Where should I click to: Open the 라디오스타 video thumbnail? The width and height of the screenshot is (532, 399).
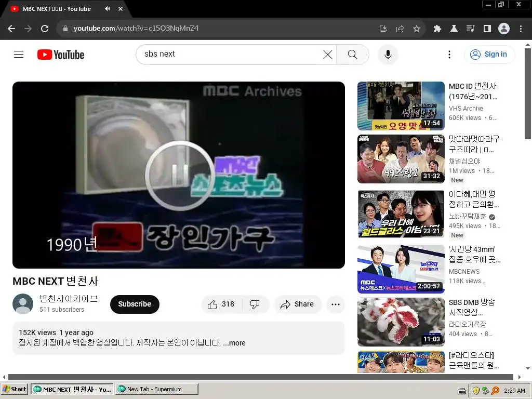401,362
